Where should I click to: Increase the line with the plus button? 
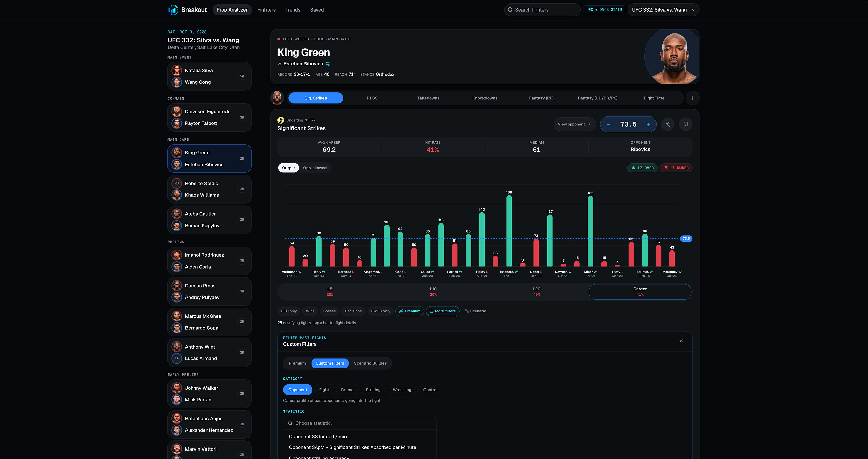(648, 124)
